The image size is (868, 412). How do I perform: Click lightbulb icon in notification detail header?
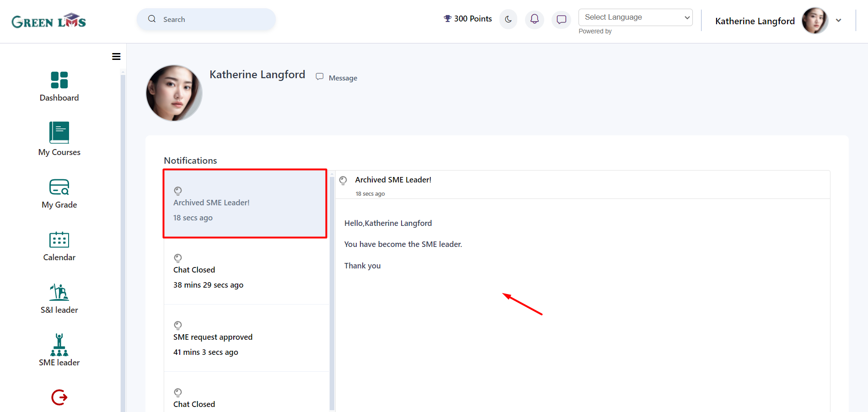tap(343, 181)
